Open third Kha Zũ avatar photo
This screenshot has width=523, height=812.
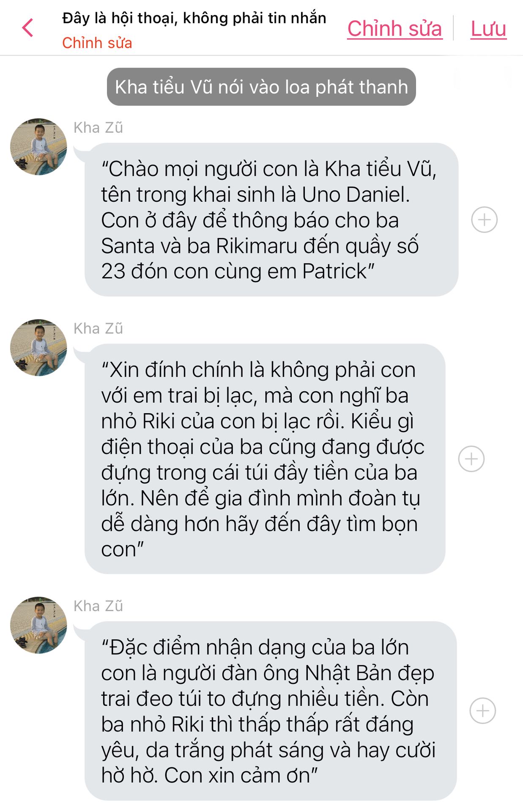pyautogui.click(x=38, y=625)
